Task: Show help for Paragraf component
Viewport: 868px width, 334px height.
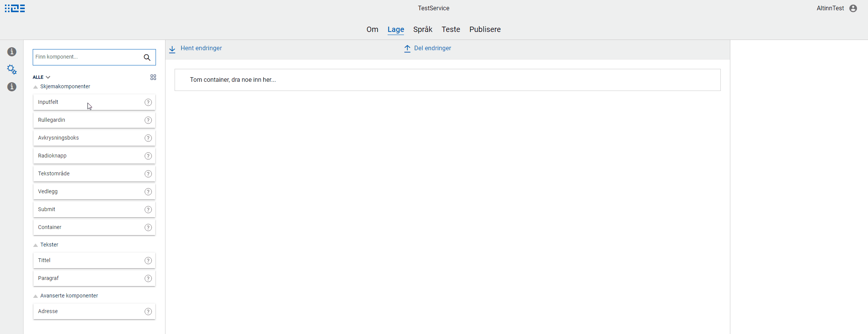Action: [x=148, y=278]
